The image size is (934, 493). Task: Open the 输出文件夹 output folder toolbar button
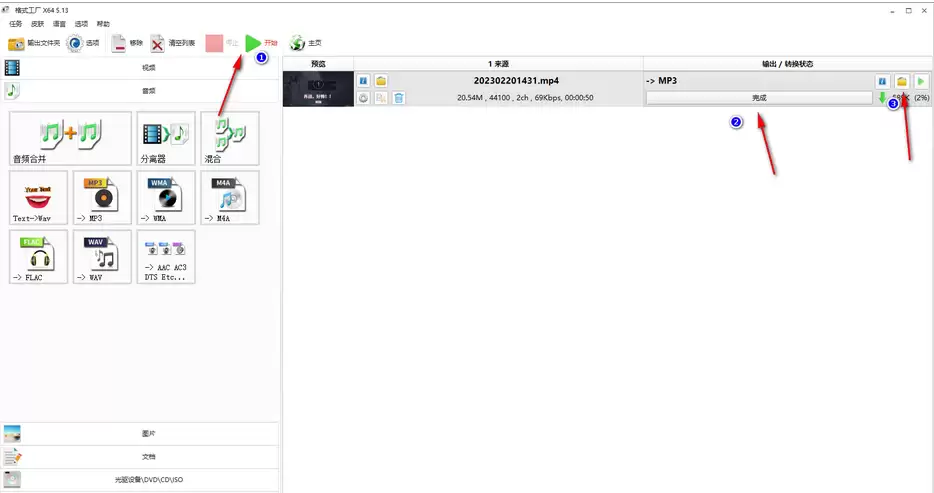34,43
